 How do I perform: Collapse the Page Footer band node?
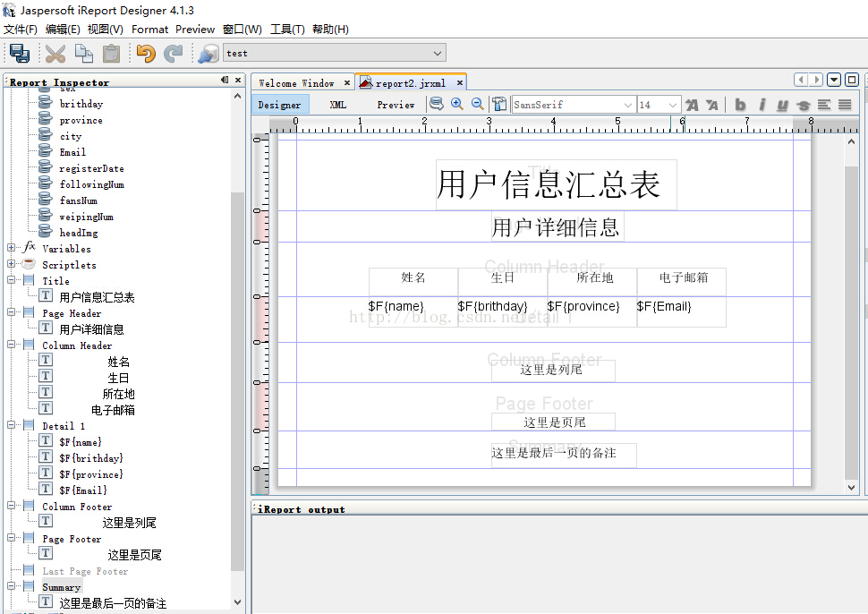(11, 537)
